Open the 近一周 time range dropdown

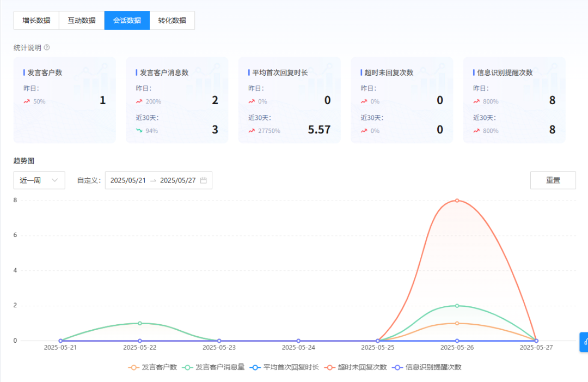[x=39, y=180]
